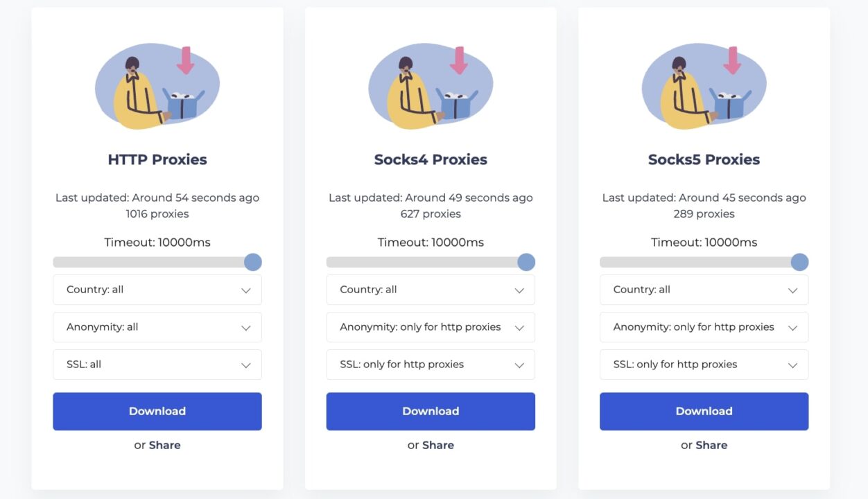Viewport: 868px width, 499px height.
Task: Download the HTTP proxy list
Action: coord(157,411)
